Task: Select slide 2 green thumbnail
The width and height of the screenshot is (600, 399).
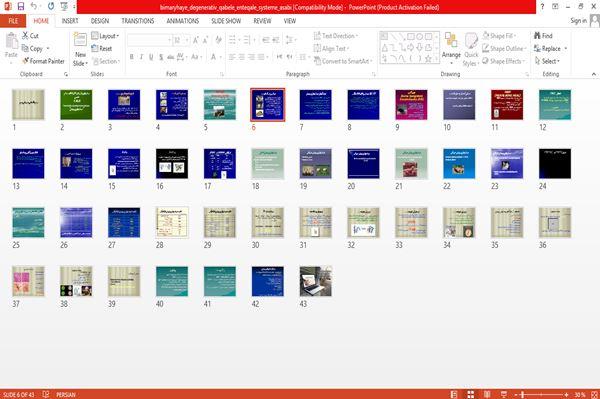Action: click(x=76, y=104)
